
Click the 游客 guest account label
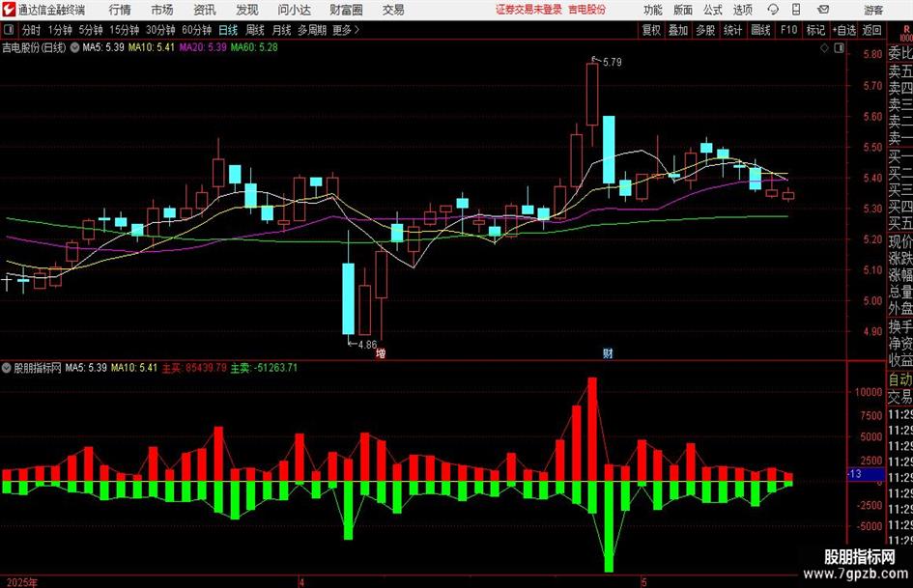click(873, 10)
